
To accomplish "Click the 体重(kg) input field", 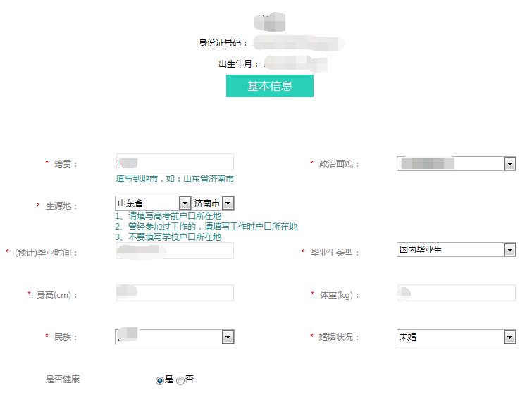I will [456, 293].
